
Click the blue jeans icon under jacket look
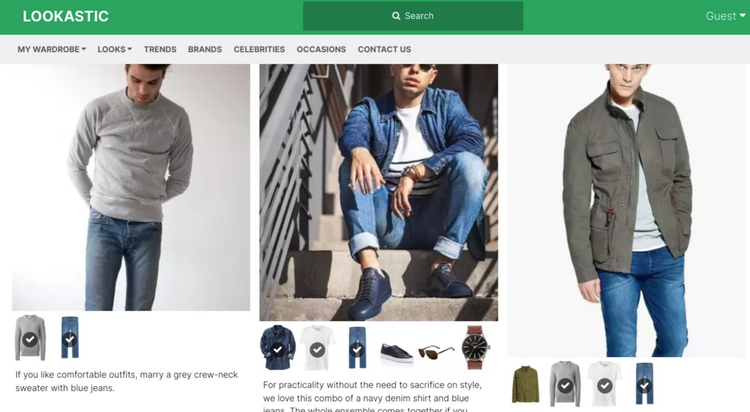[645, 384]
